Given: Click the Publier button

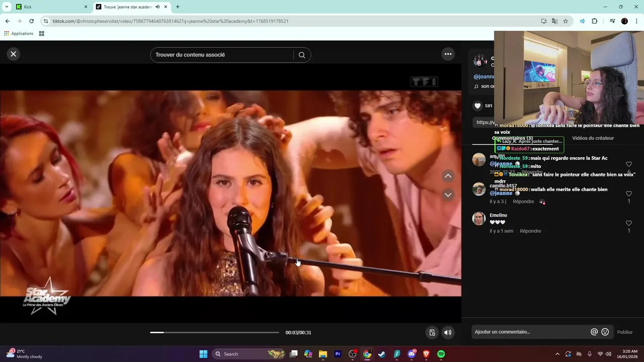Looking at the screenshot, I should tap(625, 332).
